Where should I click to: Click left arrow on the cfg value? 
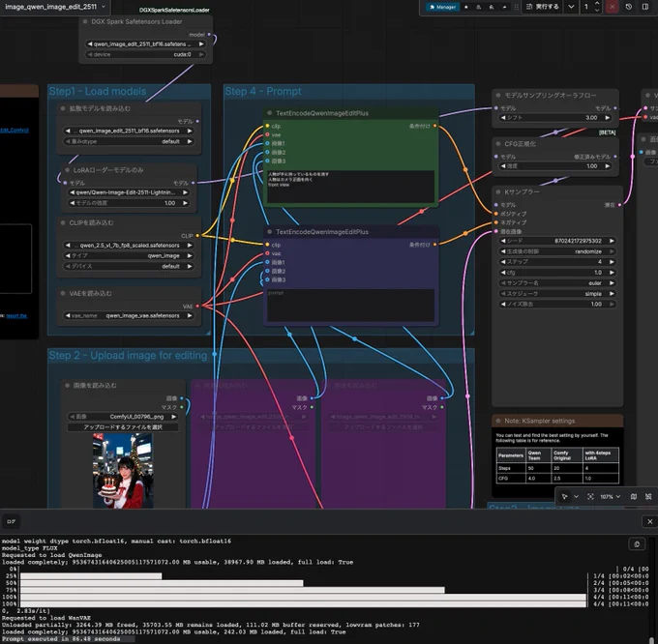coord(503,273)
